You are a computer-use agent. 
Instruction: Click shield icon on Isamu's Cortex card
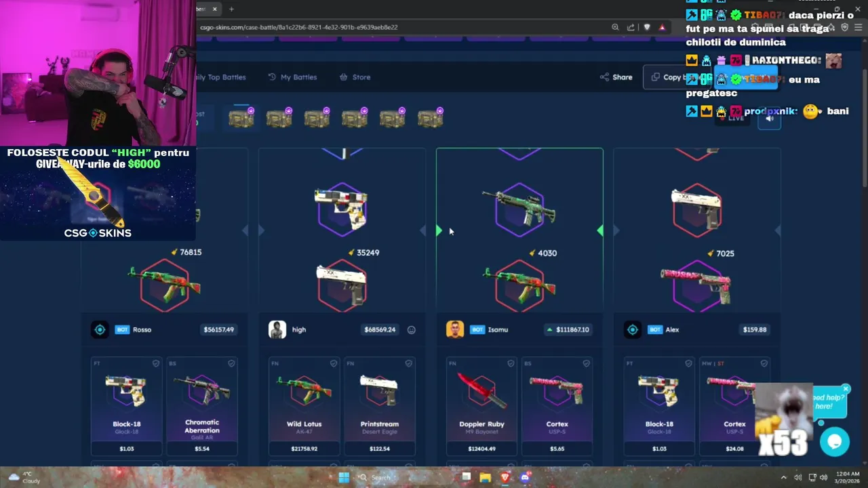tap(586, 363)
